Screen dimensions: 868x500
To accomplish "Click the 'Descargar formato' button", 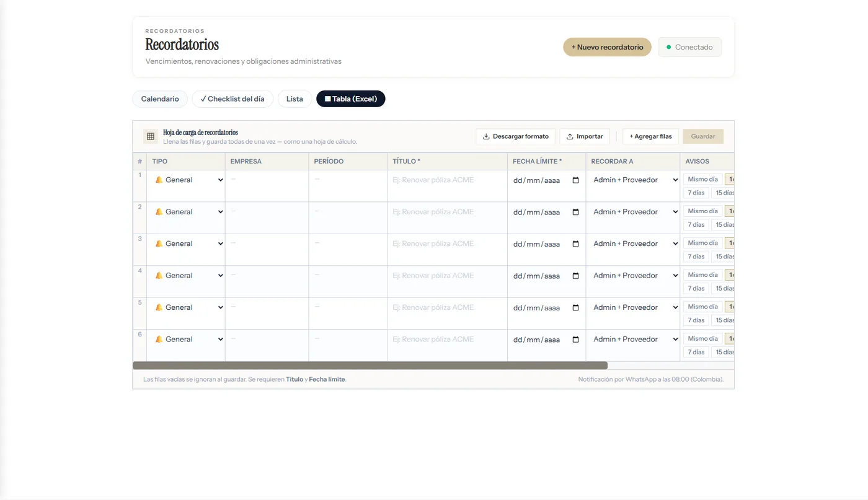I will (515, 136).
